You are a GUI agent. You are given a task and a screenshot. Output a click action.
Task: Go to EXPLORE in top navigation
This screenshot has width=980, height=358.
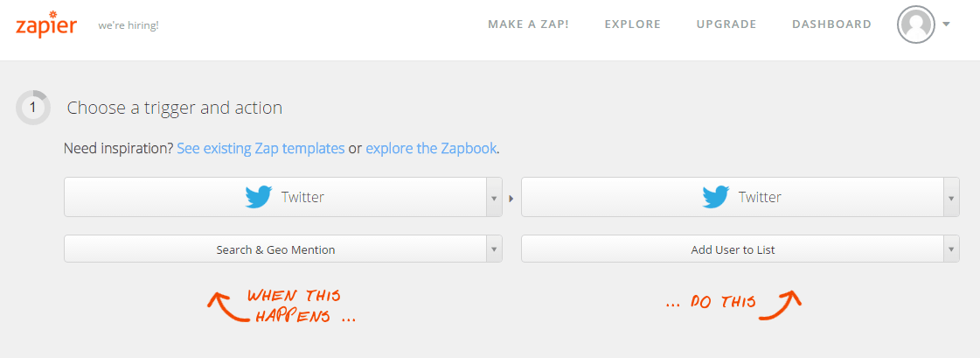[633, 25]
